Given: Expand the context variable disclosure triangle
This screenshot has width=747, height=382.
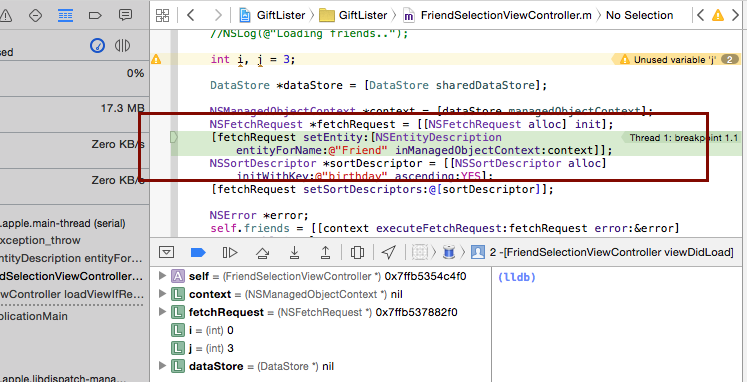Looking at the screenshot, I should click(x=162, y=293).
